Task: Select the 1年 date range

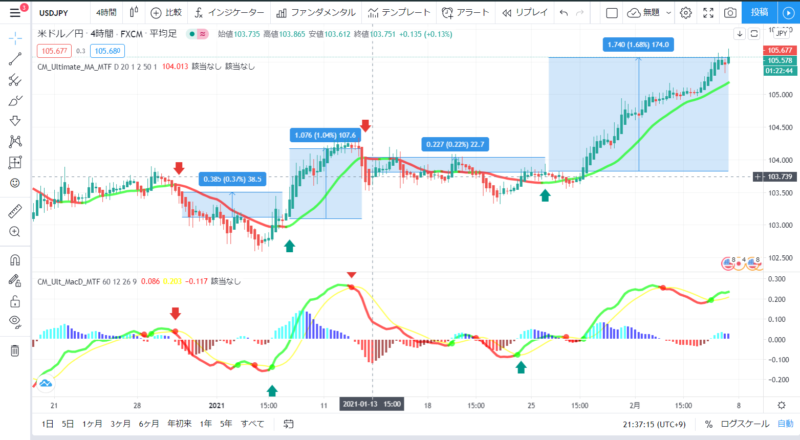Action: click(x=206, y=424)
